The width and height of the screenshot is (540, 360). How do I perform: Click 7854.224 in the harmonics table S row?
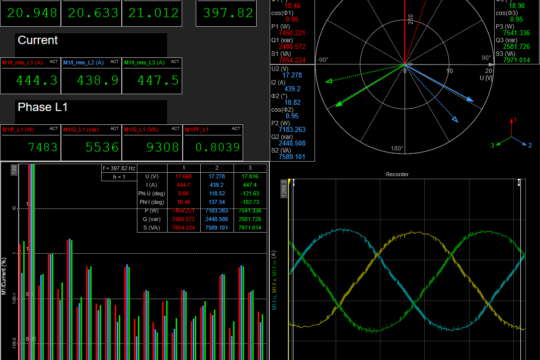point(184,228)
